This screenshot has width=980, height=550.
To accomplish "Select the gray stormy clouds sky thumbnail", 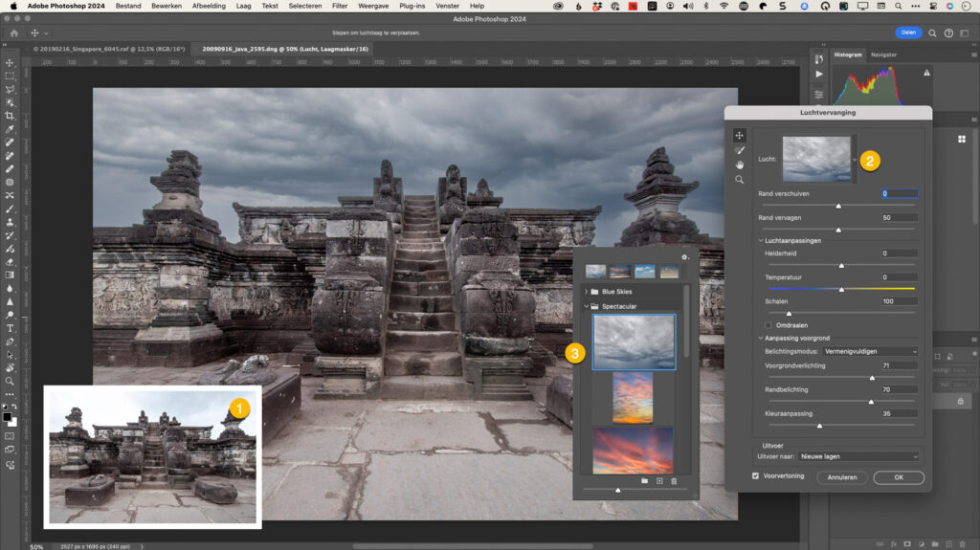I will (x=634, y=341).
